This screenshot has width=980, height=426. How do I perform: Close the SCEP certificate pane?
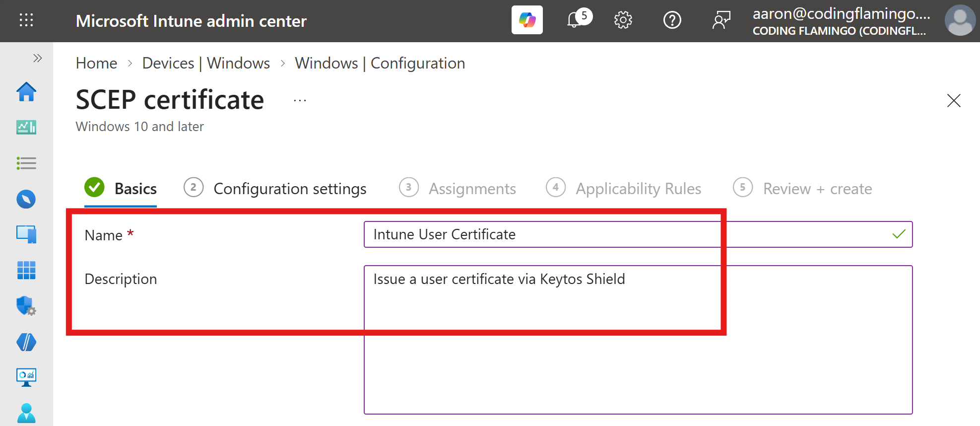(x=953, y=101)
